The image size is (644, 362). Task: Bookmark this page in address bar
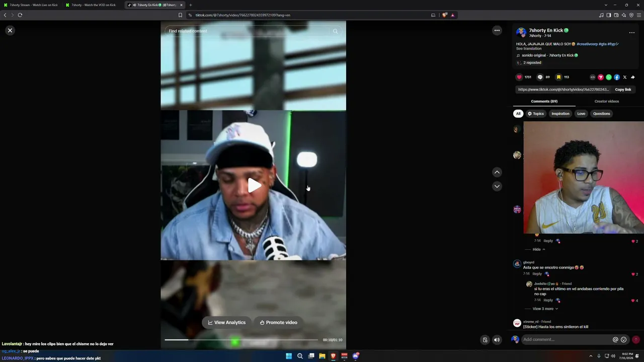point(180,15)
